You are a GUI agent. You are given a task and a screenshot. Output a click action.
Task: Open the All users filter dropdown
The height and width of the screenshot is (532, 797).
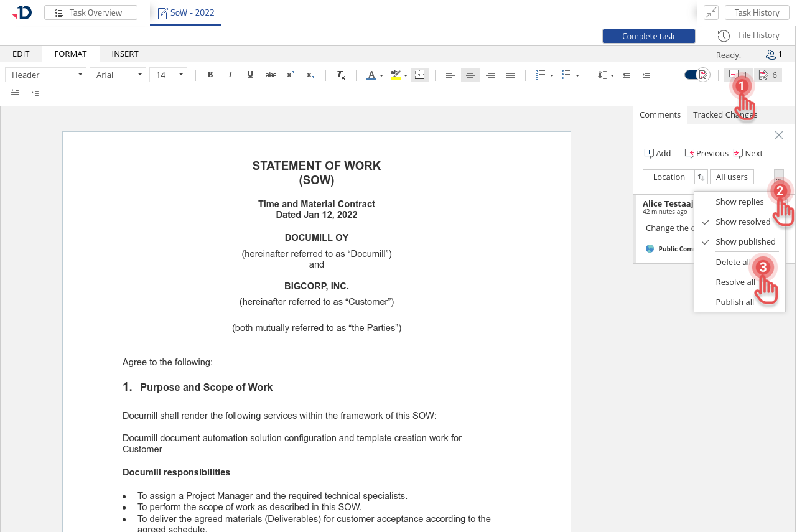tap(732, 177)
